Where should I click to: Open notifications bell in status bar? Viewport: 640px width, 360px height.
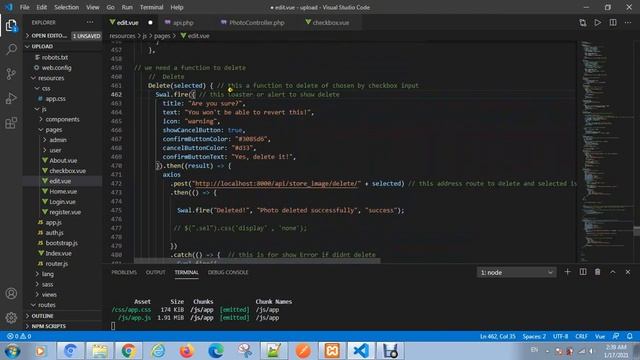tap(630, 336)
